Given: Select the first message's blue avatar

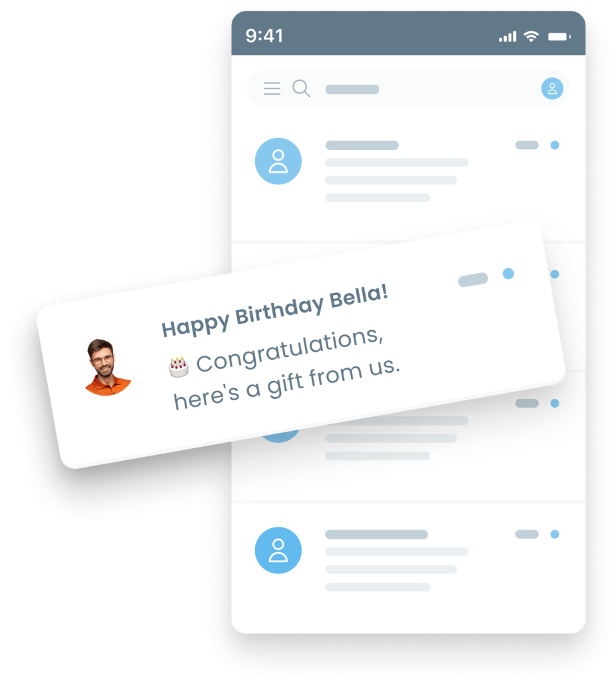Looking at the screenshot, I should (278, 161).
